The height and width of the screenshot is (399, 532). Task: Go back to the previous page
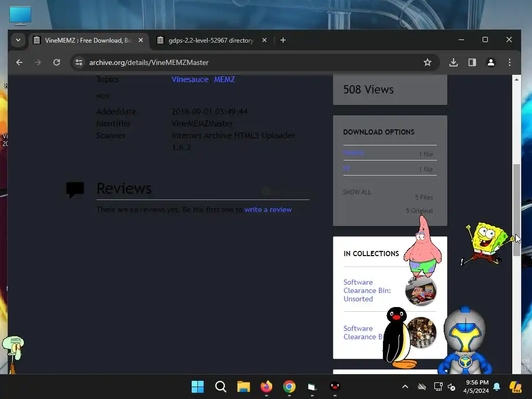coord(19,62)
